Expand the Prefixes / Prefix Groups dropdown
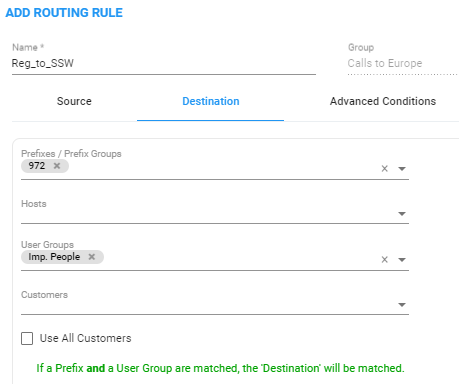The height and width of the screenshot is (384, 459). 402,169
